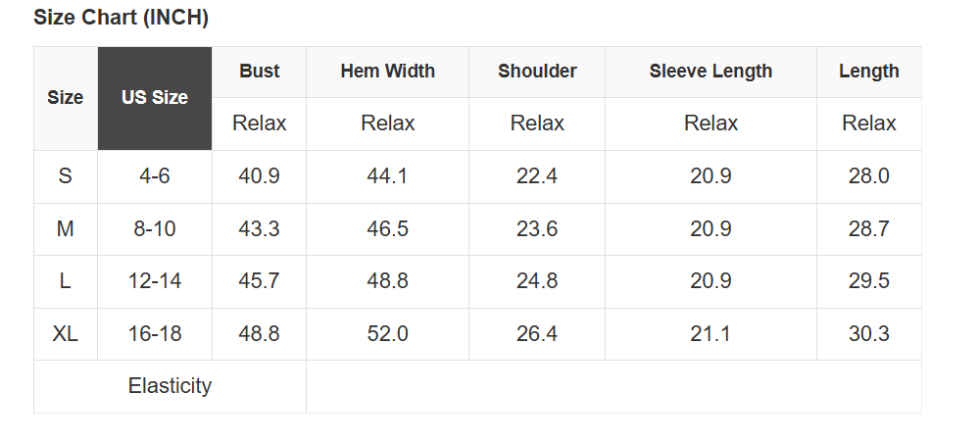Image resolution: width=980 pixels, height=442 pixels.
Task: Click the Size Chart (INCH) title
Action: 121,18
